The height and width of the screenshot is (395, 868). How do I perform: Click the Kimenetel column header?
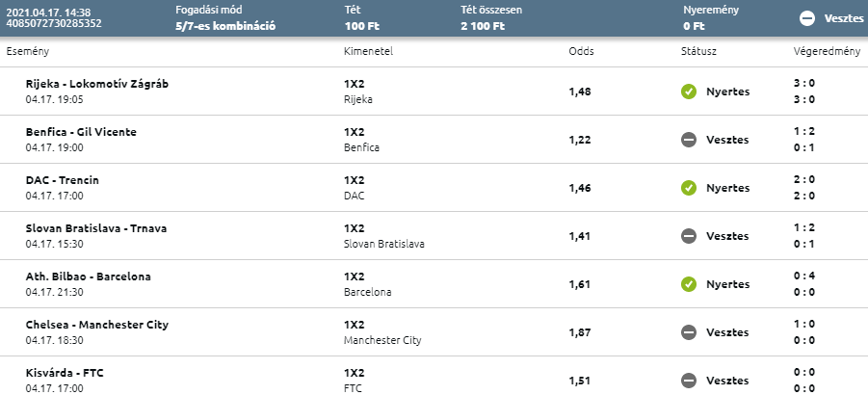(368, 50)
